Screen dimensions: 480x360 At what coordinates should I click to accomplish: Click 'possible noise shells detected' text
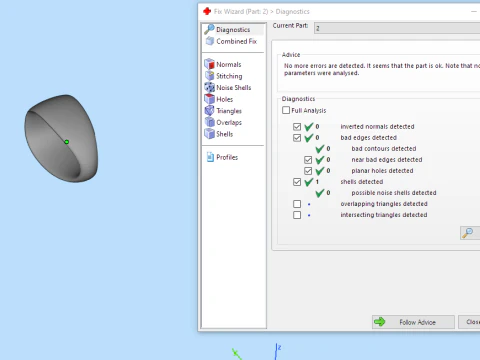[394, 193]
